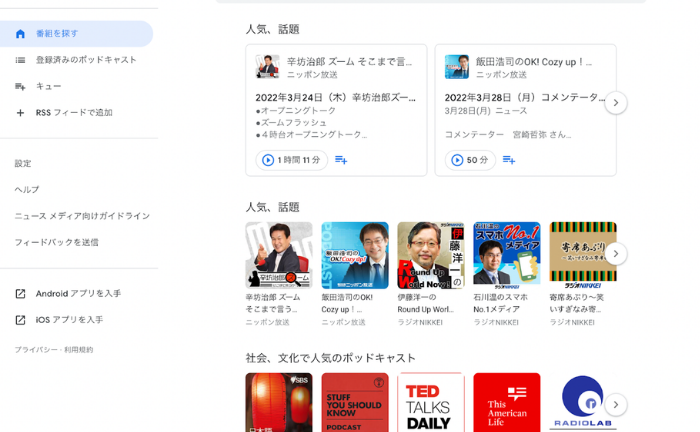The height and width of the screenshot is (432, 700).
Task: Click external link icon for Android アプリ
Action: pos(20,294)
